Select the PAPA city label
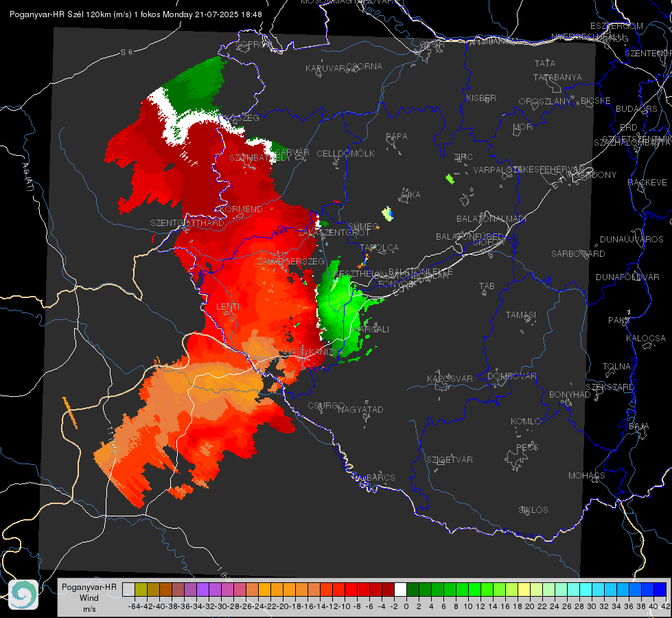Screen dimensions: 672x618 [x=397, y=137]
